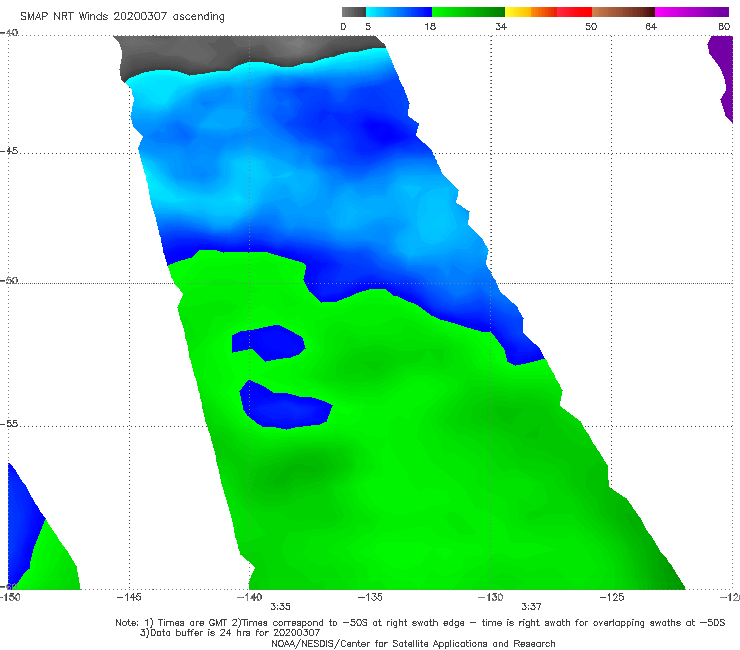Screen dimensions: 740x650
Task: Click the swath time label 3:35
Action: (x=280, y=607)
